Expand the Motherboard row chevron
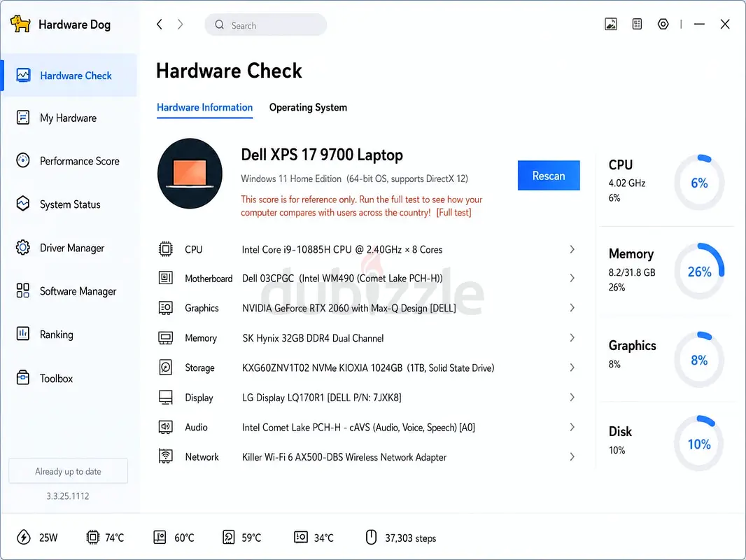The image size is (746, 560). click(572, 278)
